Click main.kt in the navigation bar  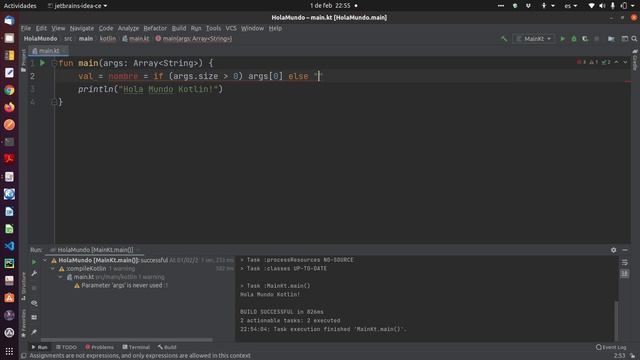coord(136,39)
